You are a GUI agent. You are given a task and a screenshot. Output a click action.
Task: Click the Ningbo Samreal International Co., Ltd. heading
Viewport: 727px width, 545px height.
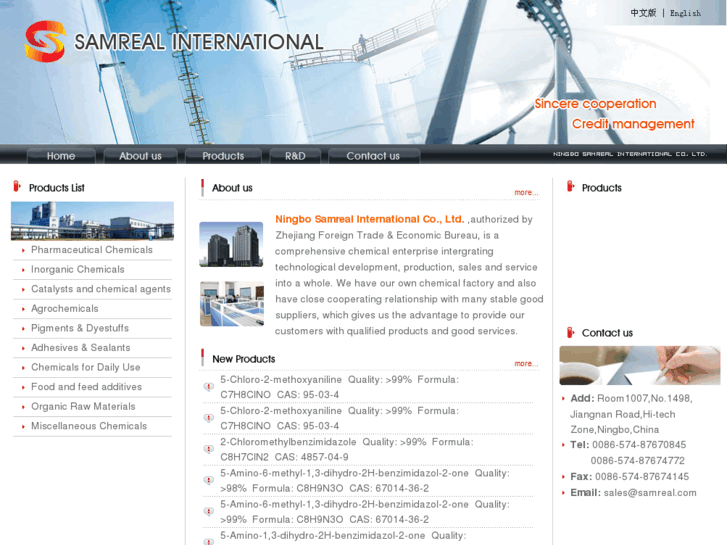tap(370, 219)
